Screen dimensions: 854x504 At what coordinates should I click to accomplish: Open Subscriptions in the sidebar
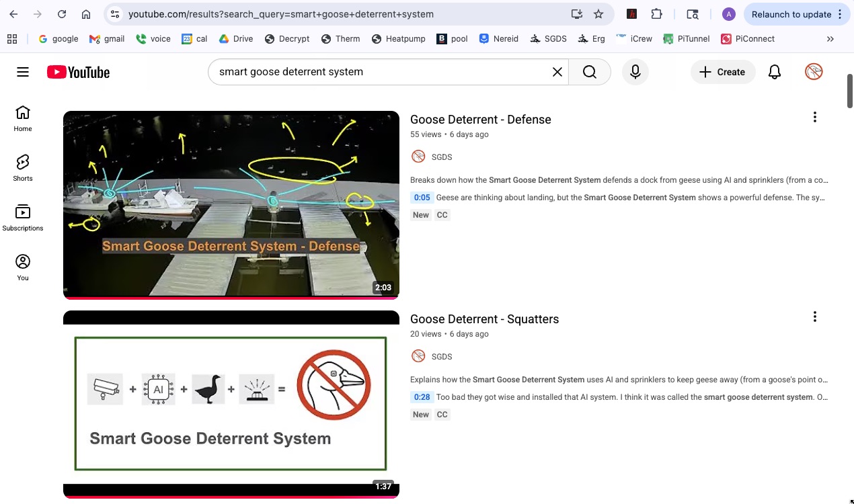tap(23, 217)
